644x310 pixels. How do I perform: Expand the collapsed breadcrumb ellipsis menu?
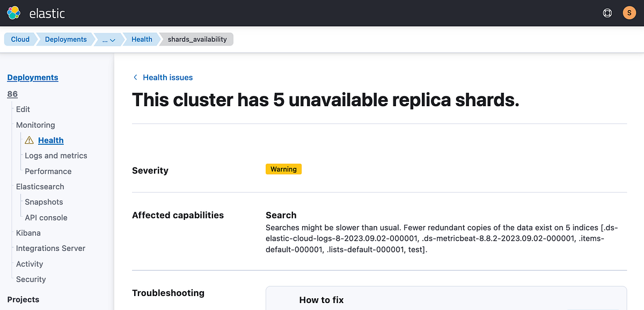(x=107, y=39)
